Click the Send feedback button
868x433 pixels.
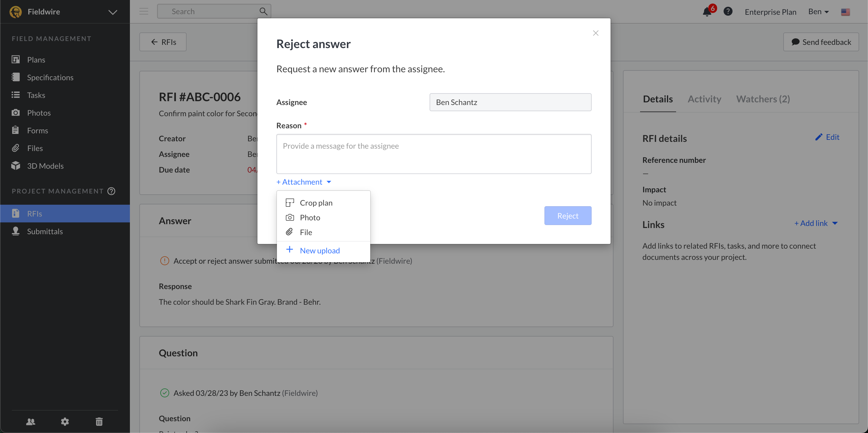[x=821, y=42]
